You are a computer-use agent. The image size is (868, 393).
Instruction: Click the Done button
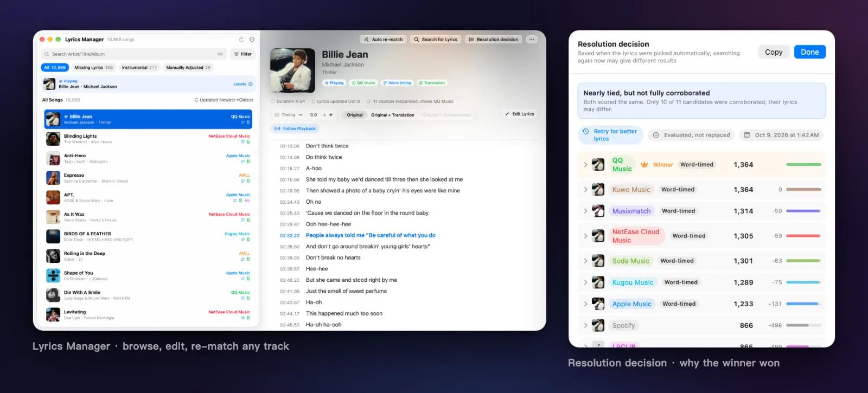click(x=809, y=52)
